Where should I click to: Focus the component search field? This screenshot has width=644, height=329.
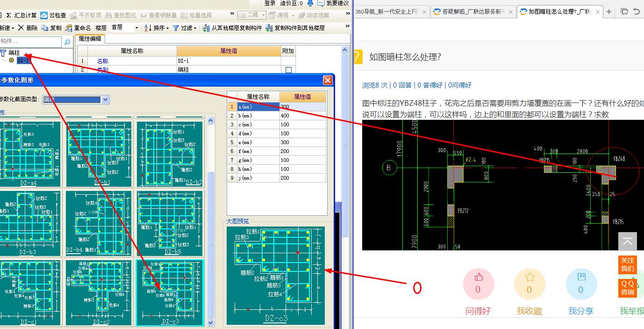(x=30, y=42)
